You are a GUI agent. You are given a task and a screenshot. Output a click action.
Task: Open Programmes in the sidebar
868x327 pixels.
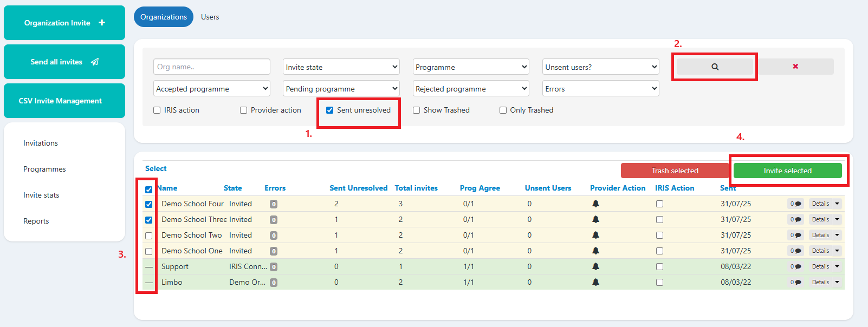(44, 169)
